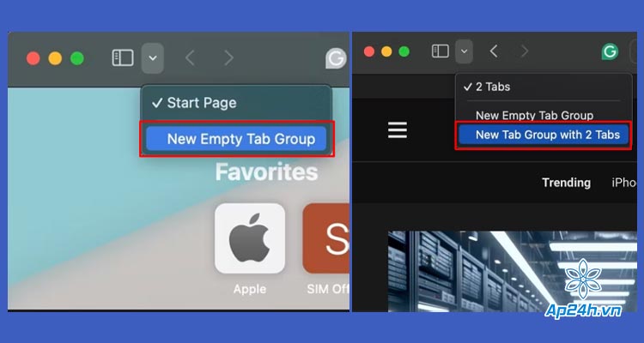Screen dimensions: 644x343
Task: Open tab group dropdown chevron in left window
Action: [x=153, y=58]
